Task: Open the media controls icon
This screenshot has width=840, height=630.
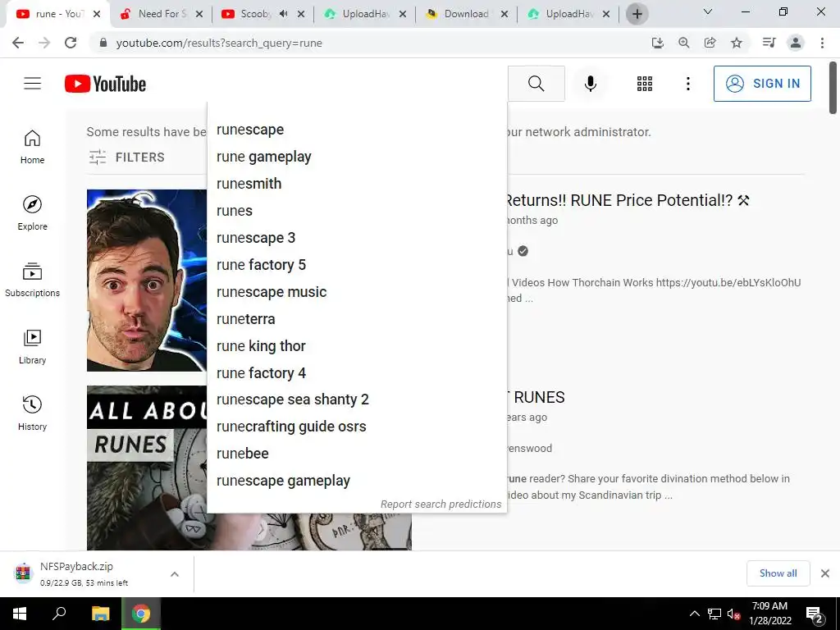Action: (x=769, y=43)
